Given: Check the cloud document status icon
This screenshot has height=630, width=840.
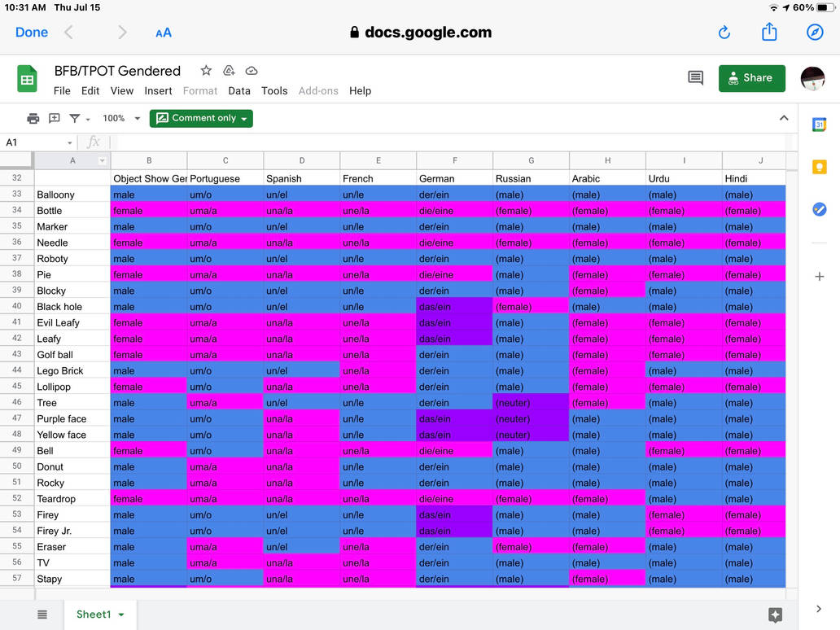Looking at the screenshot, I should (x=252, y=71).
